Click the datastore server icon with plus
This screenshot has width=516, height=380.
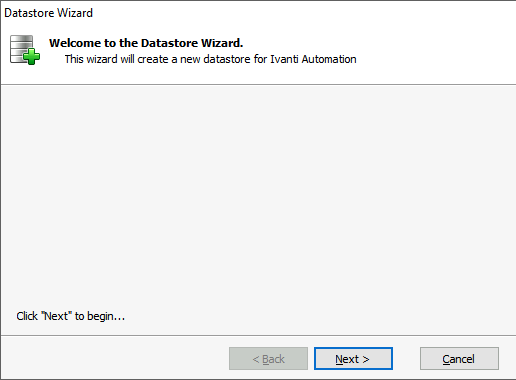[25, 50]
